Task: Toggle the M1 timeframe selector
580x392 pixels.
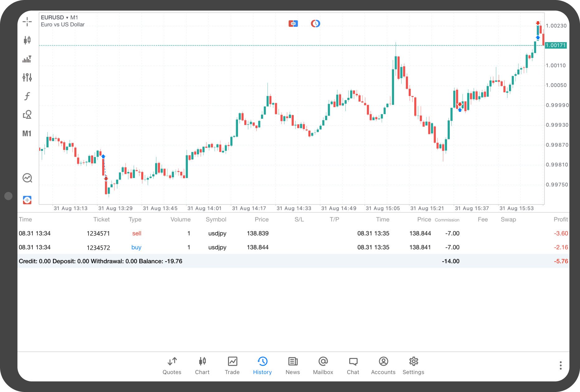Action: [27, 133]
